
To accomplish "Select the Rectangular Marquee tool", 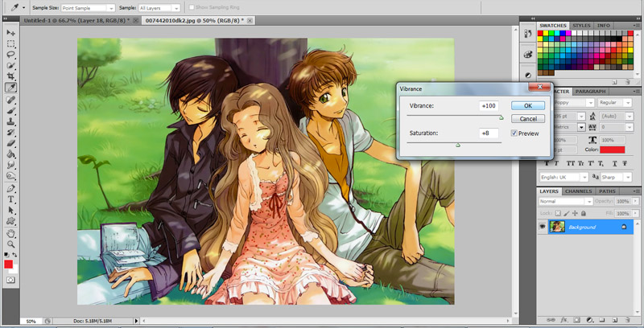I will point(11,43).
